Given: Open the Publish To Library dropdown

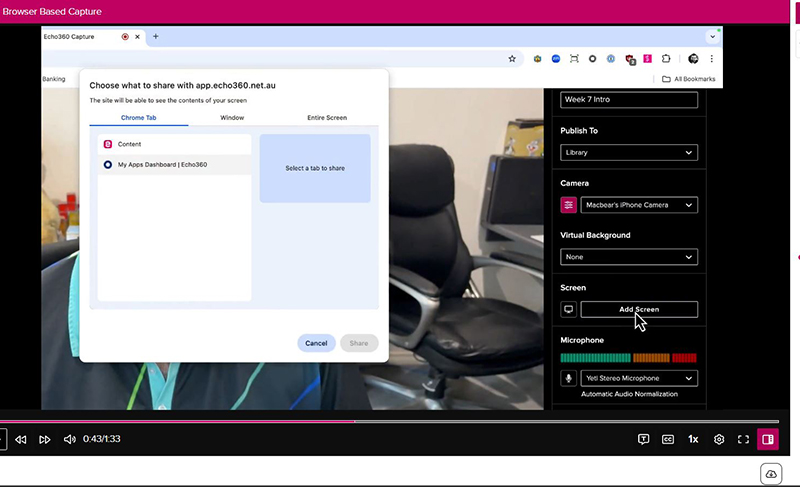Looking at the screenshot, I should coord(629,152).
